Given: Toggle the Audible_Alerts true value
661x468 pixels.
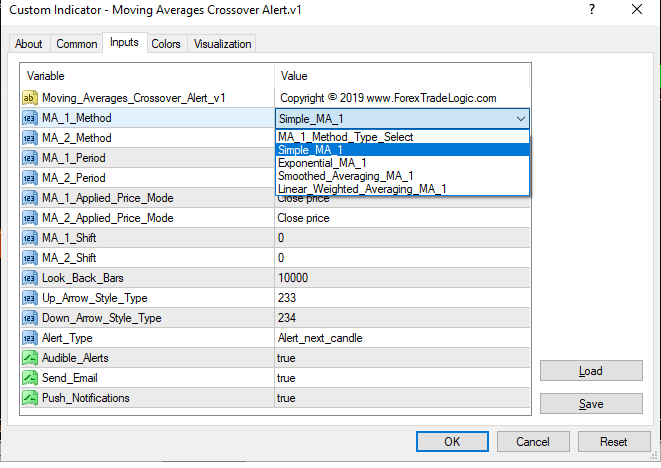Looking at the screenshot, I should pyautogui.click(x=286, y=358).
